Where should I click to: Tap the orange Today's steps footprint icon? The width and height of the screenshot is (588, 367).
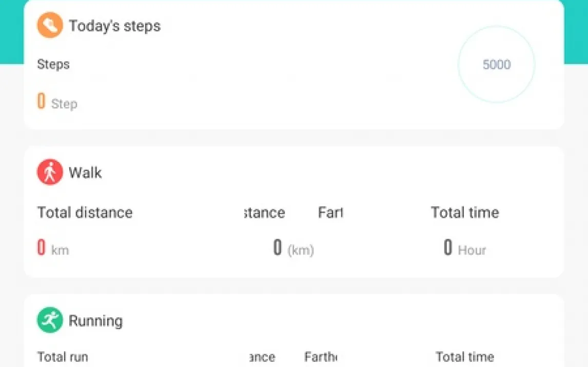(50, 26)
